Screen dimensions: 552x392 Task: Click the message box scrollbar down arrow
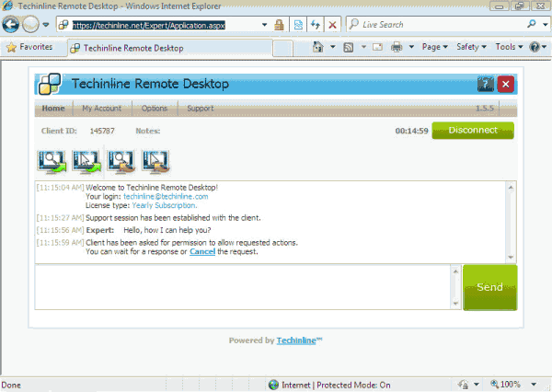455,304
